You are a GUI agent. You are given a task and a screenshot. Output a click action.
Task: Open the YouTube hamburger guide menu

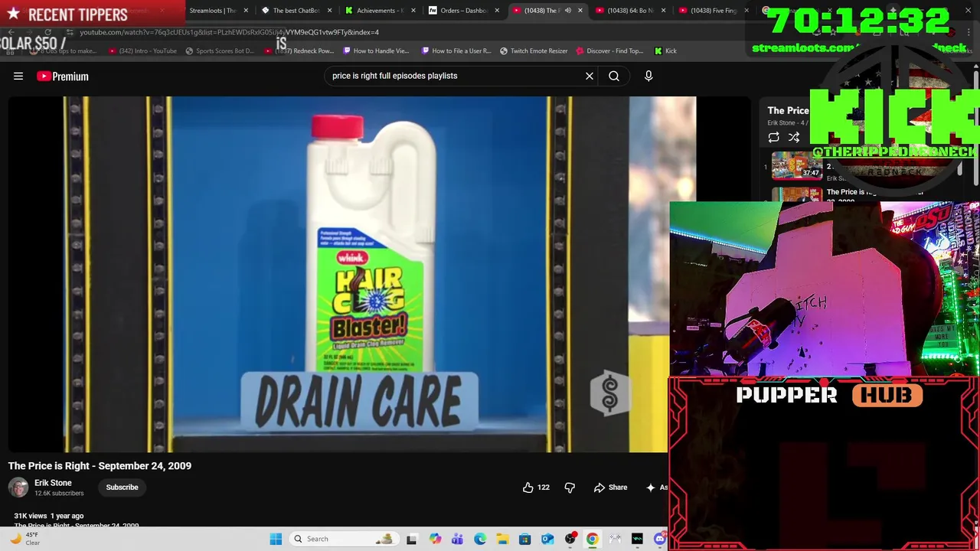(x=18, y=76)
